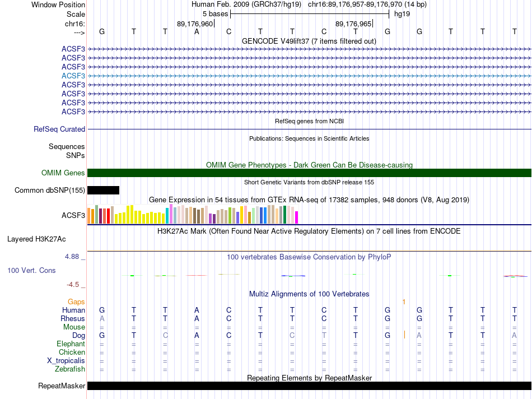
Task: Select the Rhesus alignment row label
Action: (x=73, y=318)
